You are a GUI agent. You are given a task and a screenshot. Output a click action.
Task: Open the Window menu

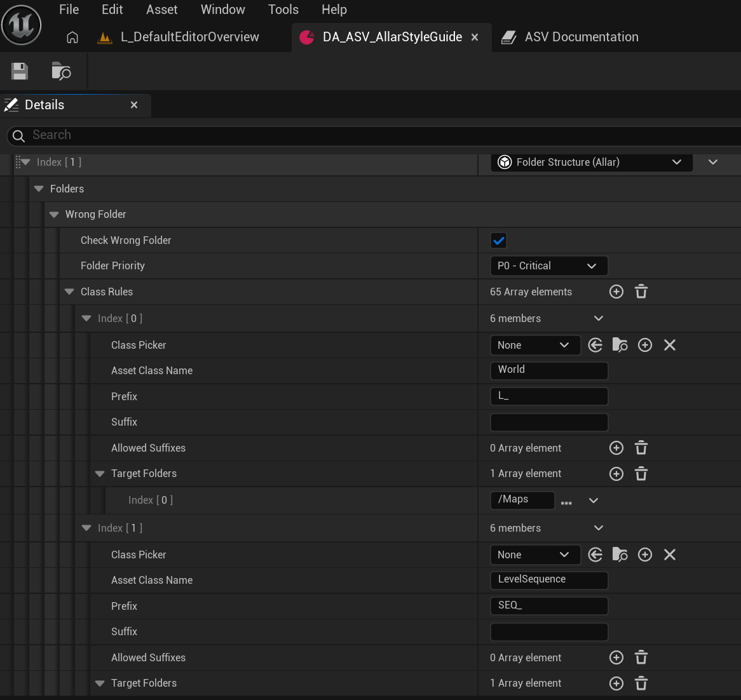(x=222, y=10)
